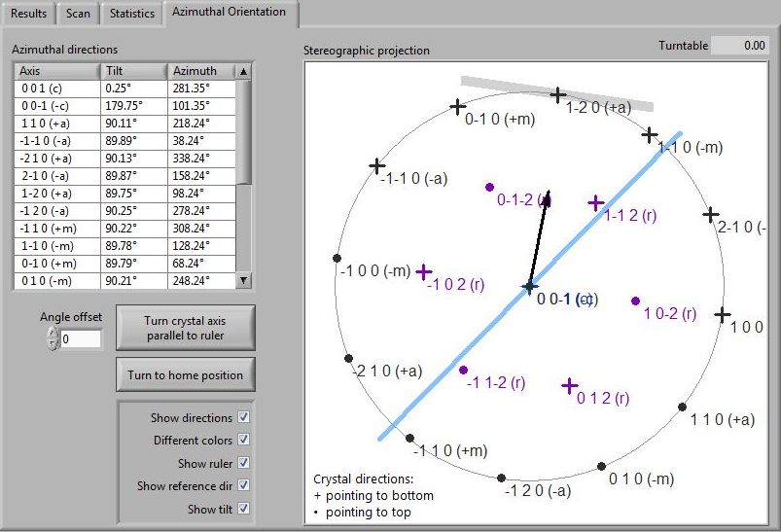
Task: Click the Angle offset input field
Action: point(81,339)
